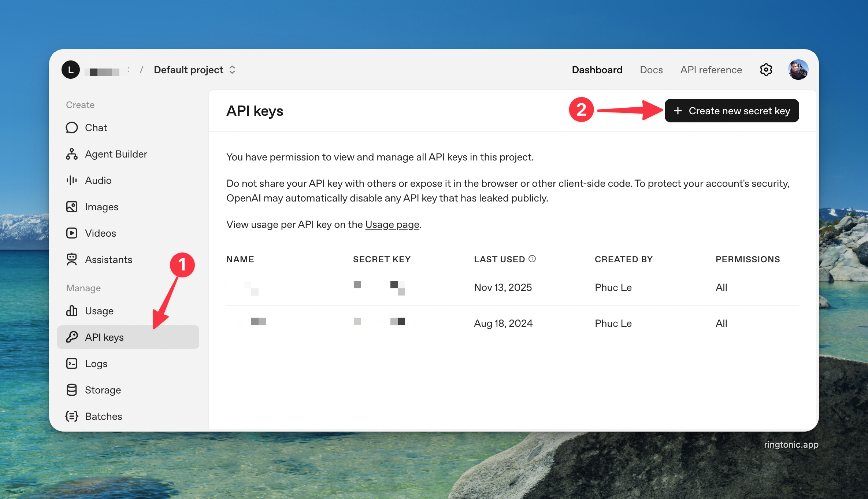Select the Audio waveform icon
This screenshot has height=499, width=868.
pyautogui.click(x=72, y=180)
